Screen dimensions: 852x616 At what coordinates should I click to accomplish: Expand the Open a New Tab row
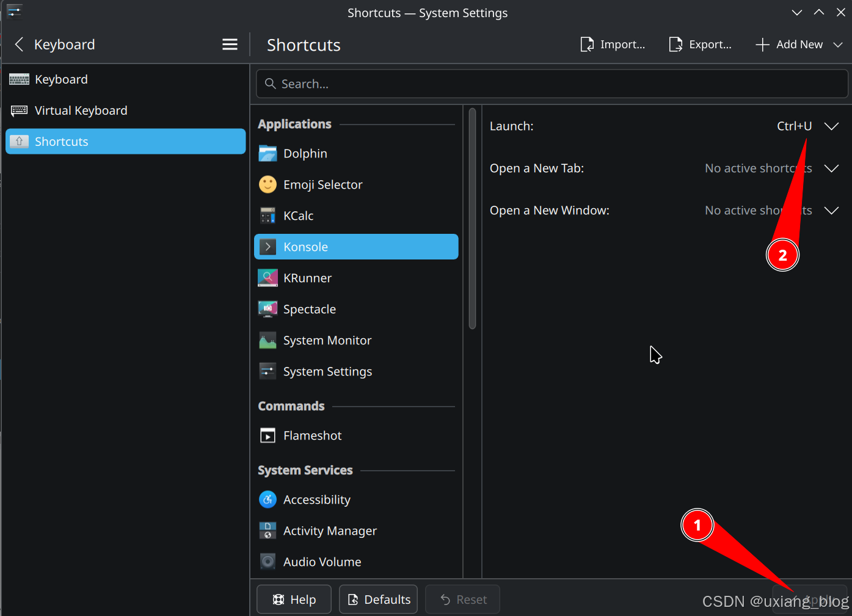pyautogui.click(x=831, y=168)
